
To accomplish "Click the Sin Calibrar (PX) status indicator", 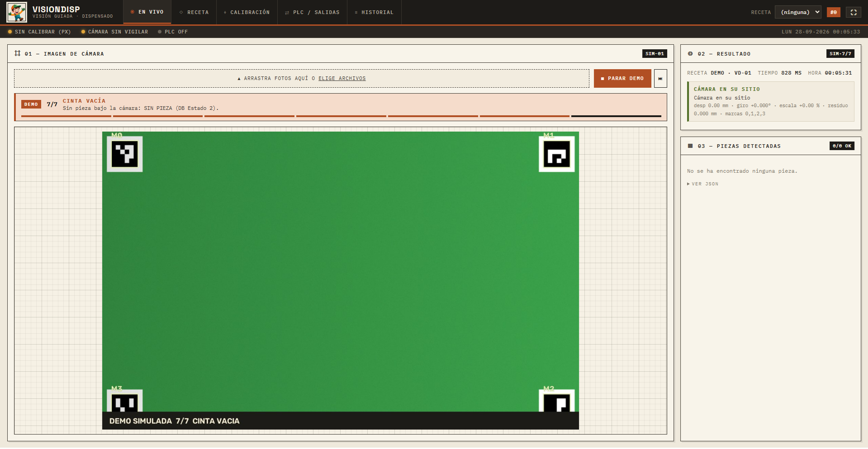I will pos(39,32).
